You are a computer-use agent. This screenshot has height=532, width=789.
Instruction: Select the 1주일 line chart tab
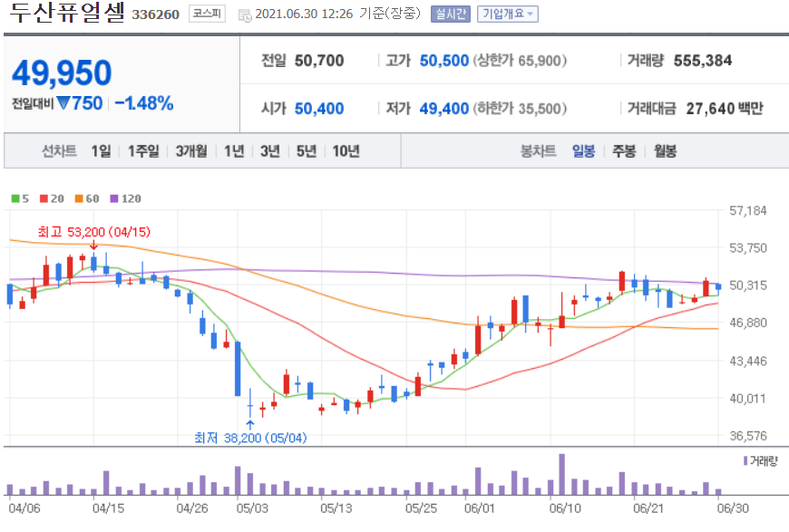point(143,150)
